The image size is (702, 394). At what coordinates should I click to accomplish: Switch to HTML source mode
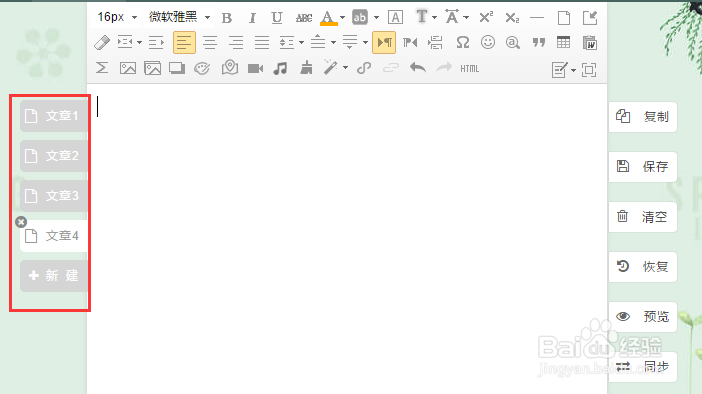click(470, 69)
